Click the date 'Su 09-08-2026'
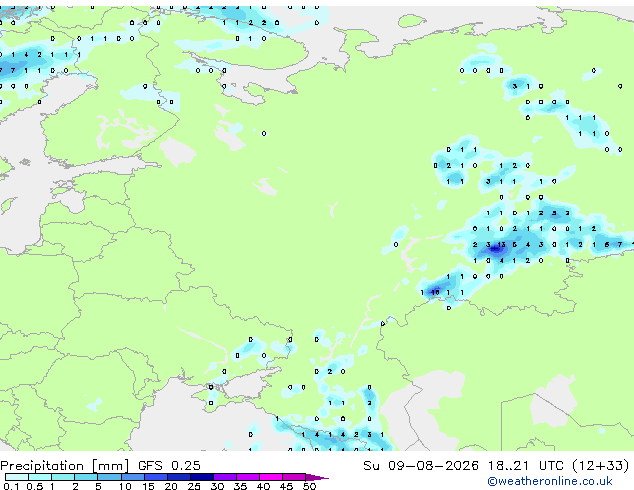634x490 pixels. tap(421, 466)
